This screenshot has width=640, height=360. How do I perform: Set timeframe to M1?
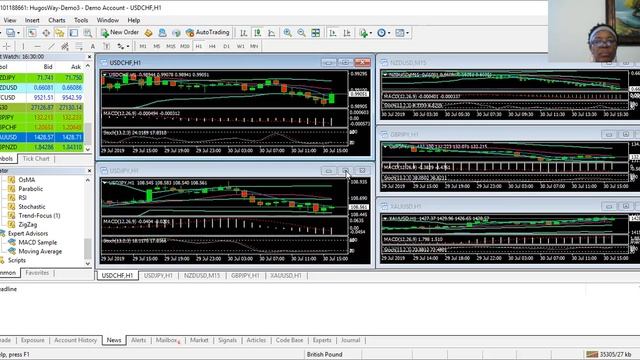(x=143, y=46)
